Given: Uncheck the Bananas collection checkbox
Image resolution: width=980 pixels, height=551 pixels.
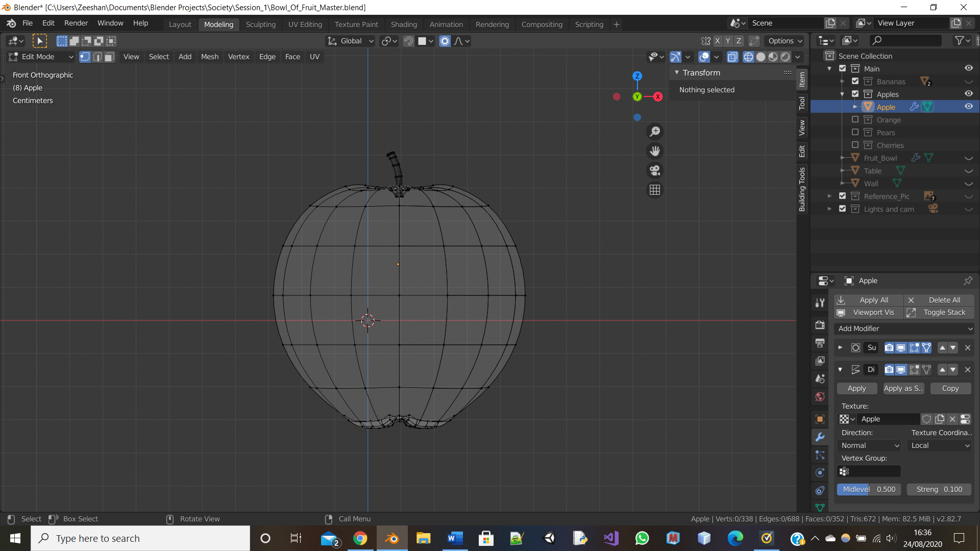Looking at the screenshot, I should pyautogui.click(x=855, y=81).
